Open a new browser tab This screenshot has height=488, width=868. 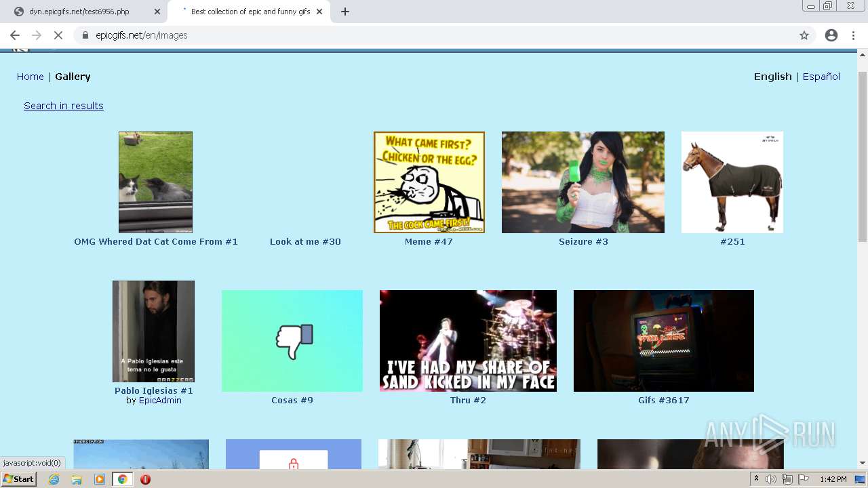(345, 12)
